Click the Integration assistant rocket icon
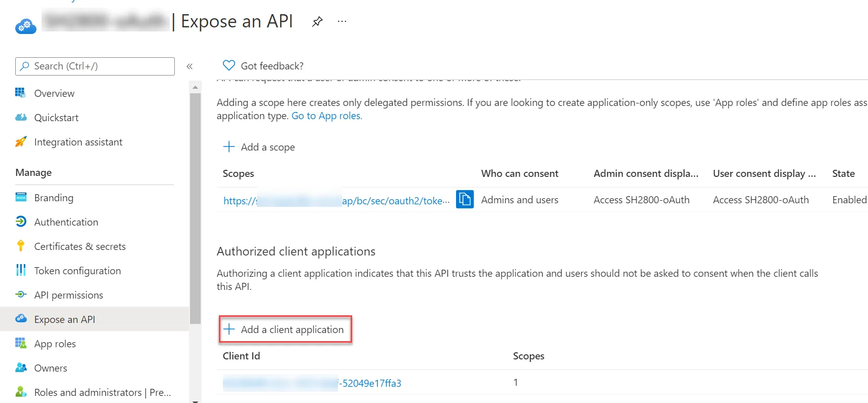The image size is (868, 403). 21,141
